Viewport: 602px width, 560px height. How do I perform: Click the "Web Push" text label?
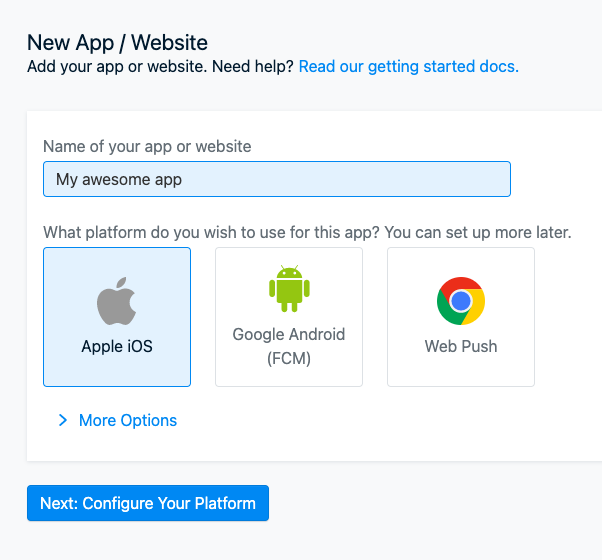461,347
